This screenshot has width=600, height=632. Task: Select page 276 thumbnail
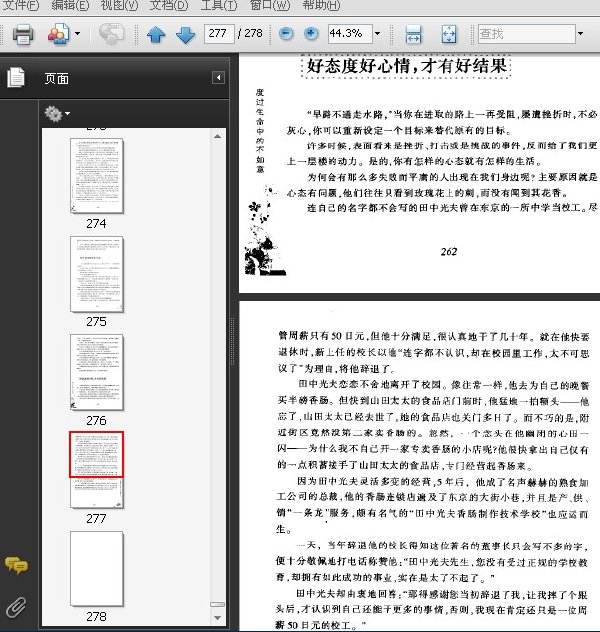tap(97, 372)
